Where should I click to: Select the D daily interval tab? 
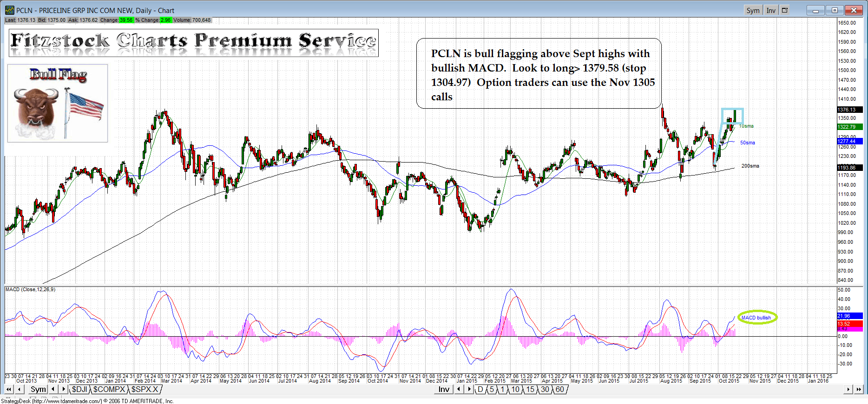click(480, 389)
